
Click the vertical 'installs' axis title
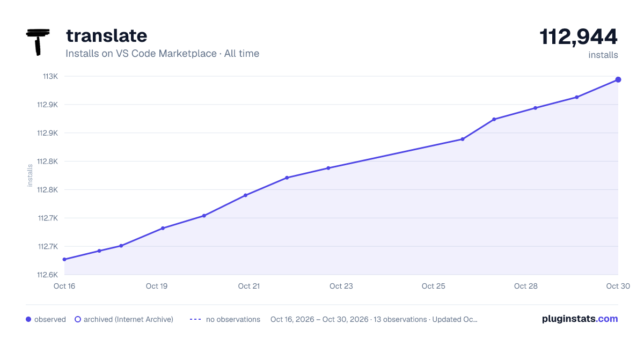click(30, 175)
